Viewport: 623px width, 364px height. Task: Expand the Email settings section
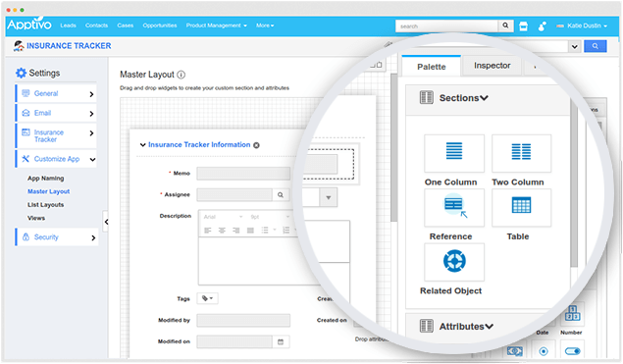56,113
